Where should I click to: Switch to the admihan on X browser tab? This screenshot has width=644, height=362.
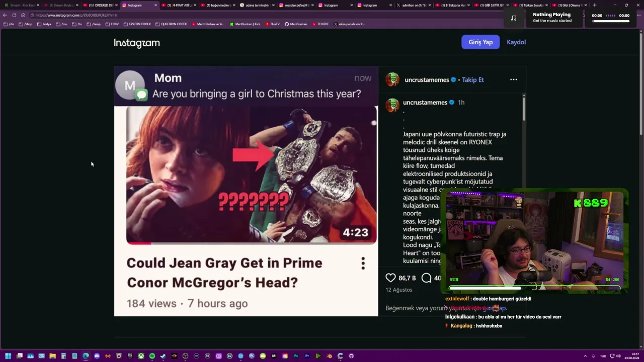coord(413,5)
